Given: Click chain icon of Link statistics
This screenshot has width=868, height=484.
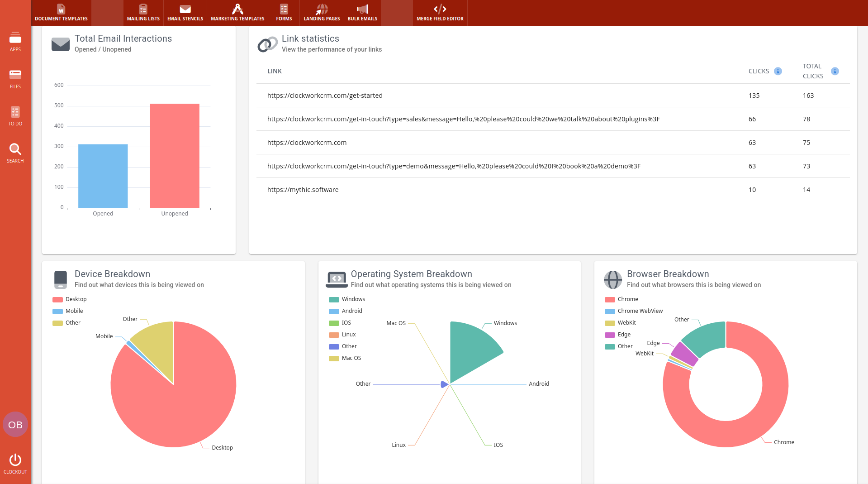Looking at the screenshot, I should pyautogui.click(x=267, y=44).
